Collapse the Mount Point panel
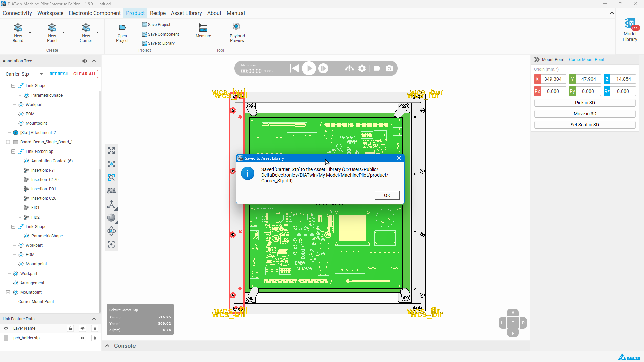 click(x=537, y=60)
